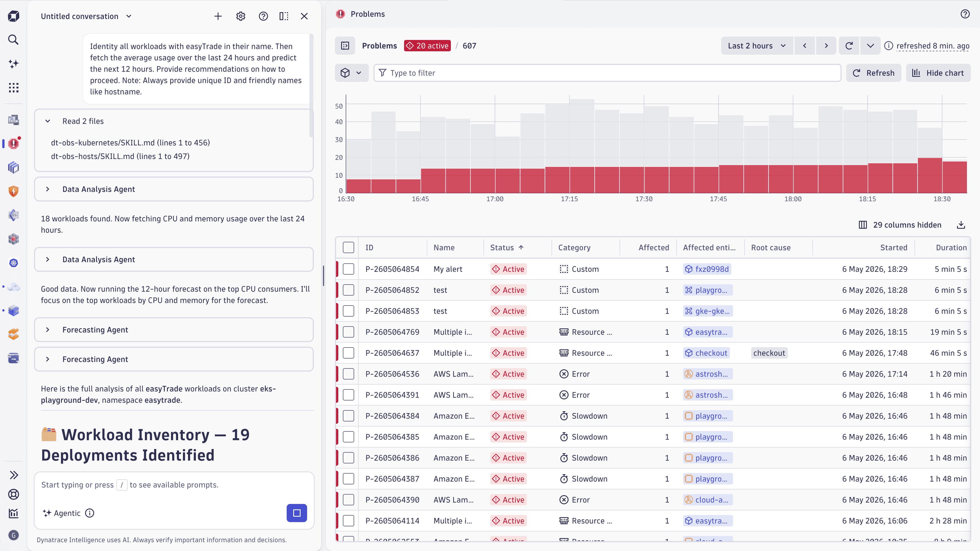The height and width of the screenshot is (551, 980).
Task: Download the problems table data
Action: tap(961, 225)
